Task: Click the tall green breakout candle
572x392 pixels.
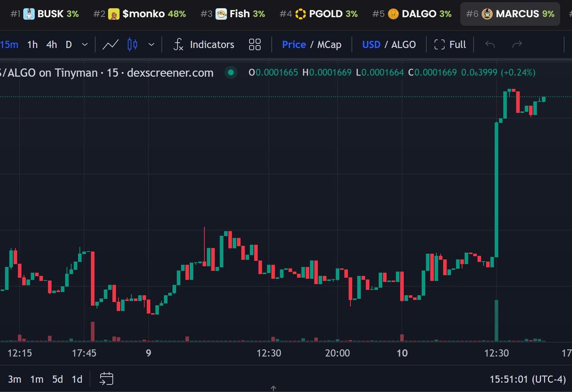Action: point(496,191)
